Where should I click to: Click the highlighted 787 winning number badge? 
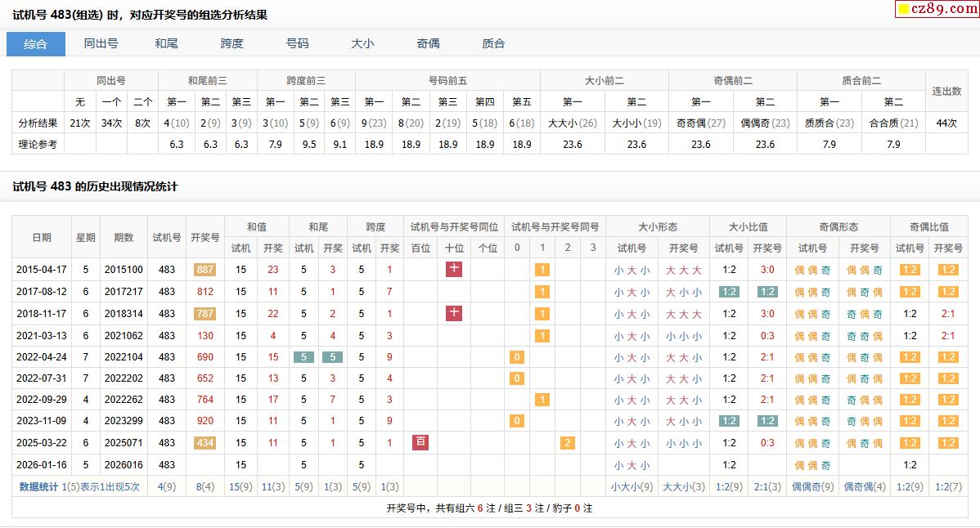(x=205, y=314)
